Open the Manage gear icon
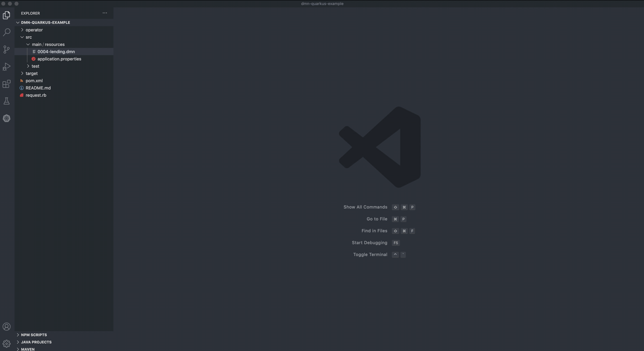 click(7, 343)
